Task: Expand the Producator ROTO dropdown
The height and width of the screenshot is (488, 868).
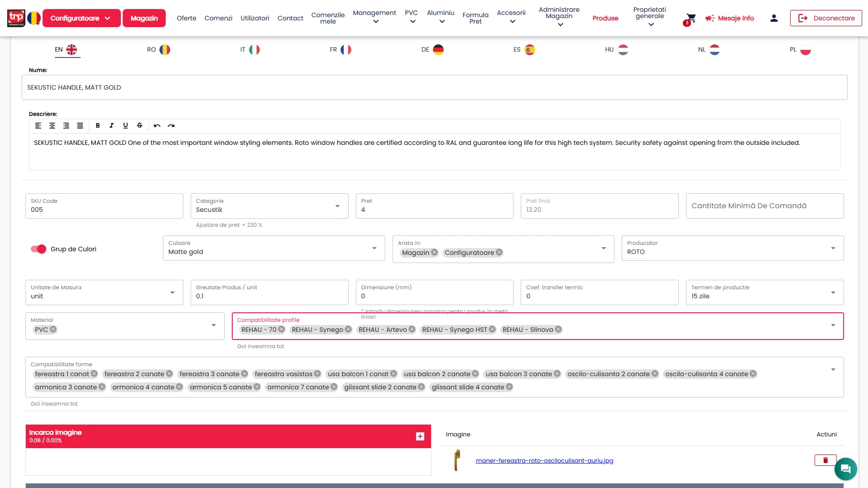Action: [732, 248]
